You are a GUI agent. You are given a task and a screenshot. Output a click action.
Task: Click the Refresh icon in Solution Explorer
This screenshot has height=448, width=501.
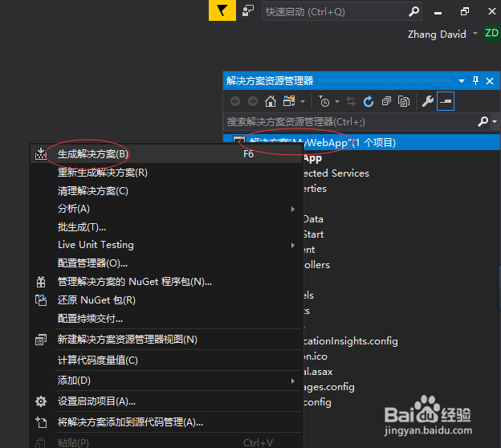click(368, 102)
